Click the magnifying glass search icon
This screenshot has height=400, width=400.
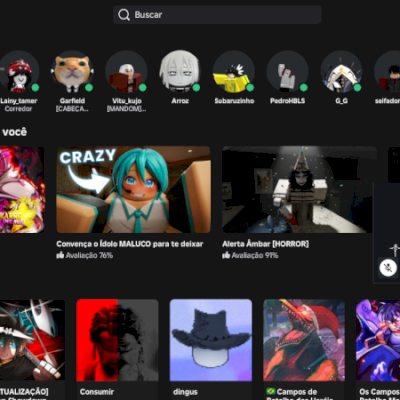coord(124,15)
